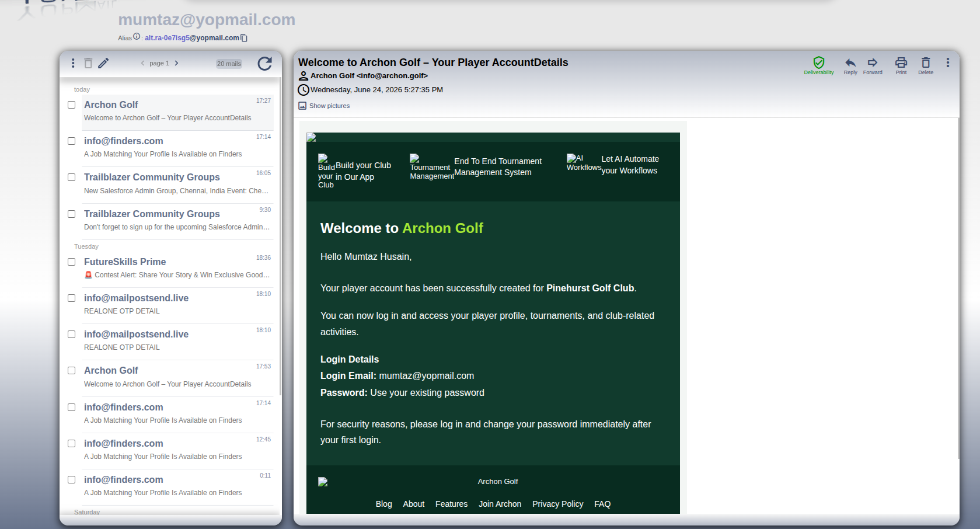Click the 'page 1' indicator

159,63
